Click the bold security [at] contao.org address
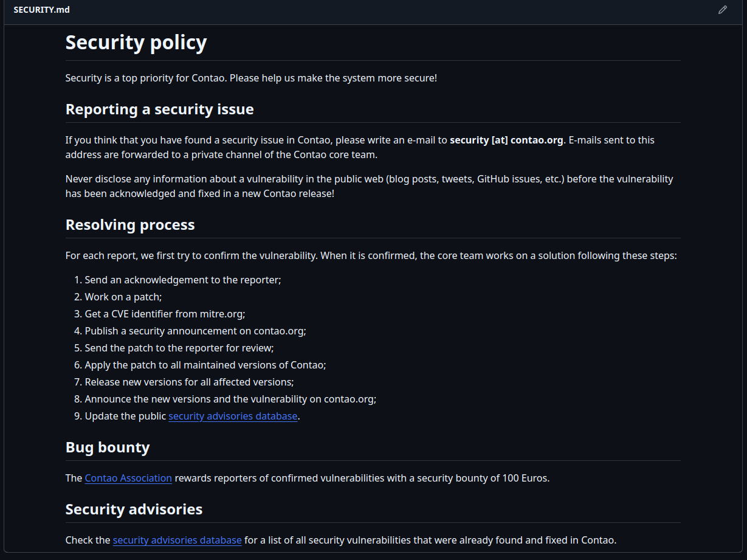The height and width of the screenshot is (560, 747). tap(506, 140)
